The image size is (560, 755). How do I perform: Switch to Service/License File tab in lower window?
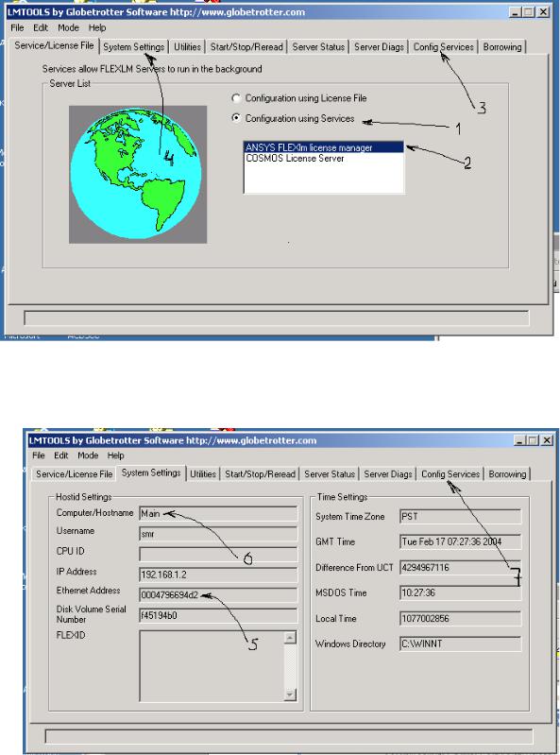[74, 473]
